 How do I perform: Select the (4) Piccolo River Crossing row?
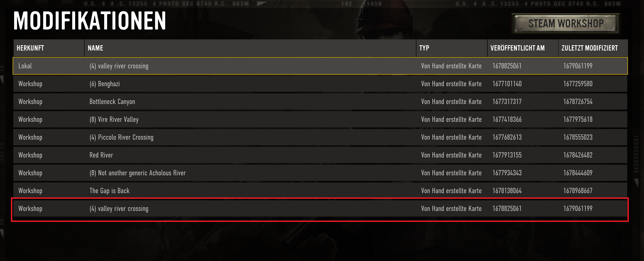click(x=320, y=137)
